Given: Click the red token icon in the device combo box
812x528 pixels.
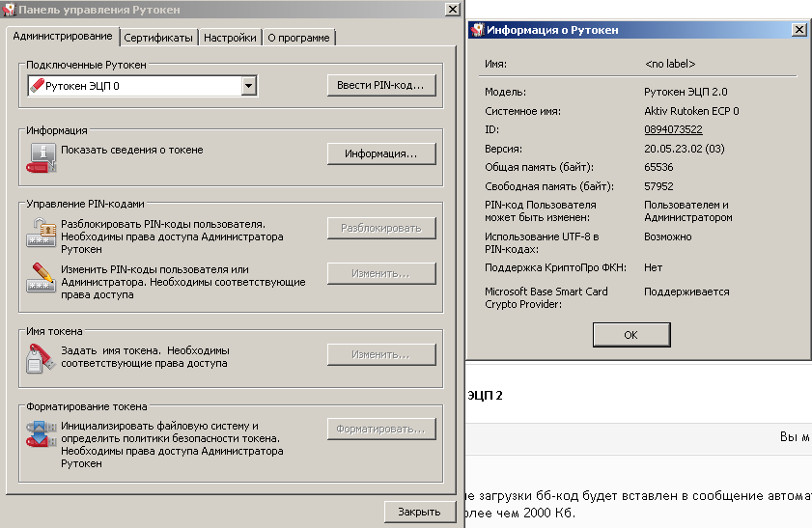Looking at the screenshot, I should [x=38, y=86].
